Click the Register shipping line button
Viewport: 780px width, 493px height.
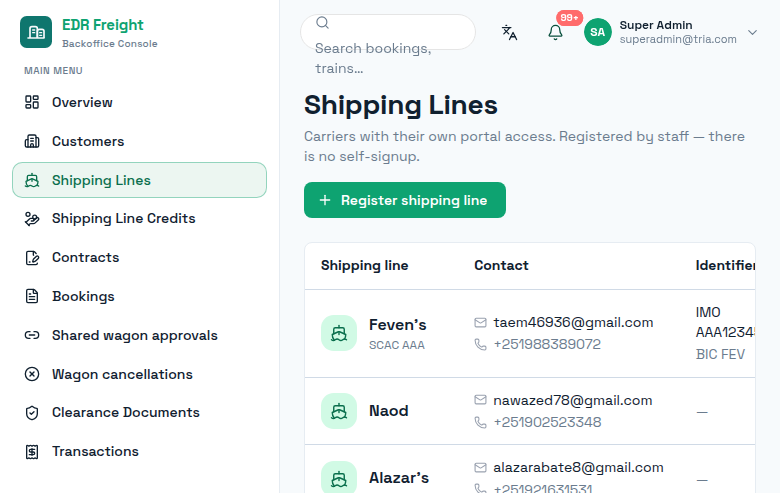tap(405, 200)
